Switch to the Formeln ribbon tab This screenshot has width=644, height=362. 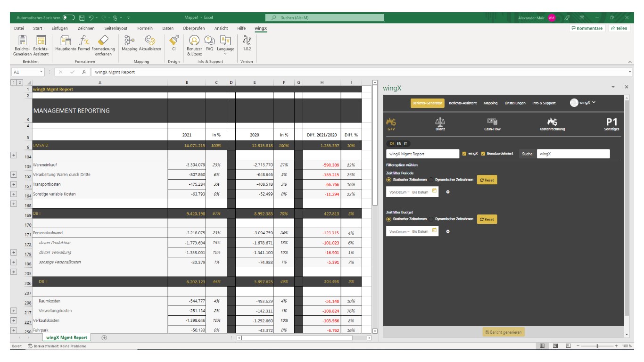pos(145,28)
